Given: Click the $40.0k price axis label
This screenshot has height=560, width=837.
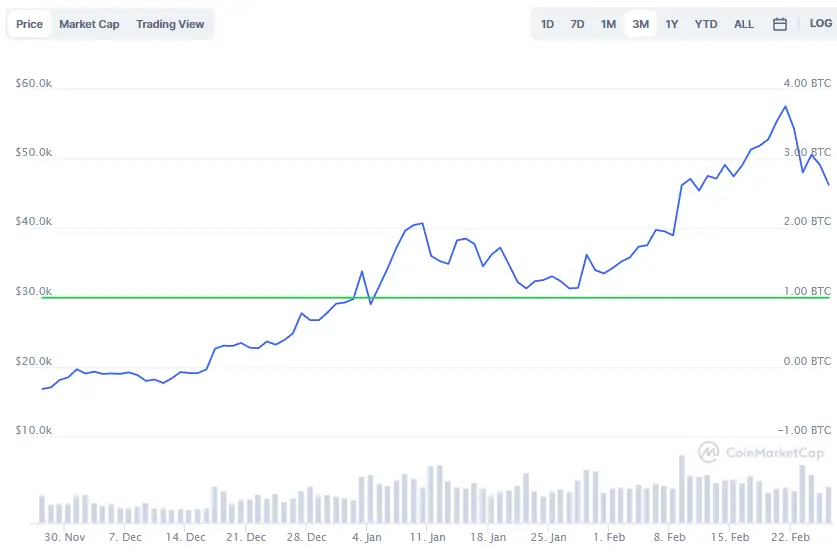Looking at the screenshot, I should pyautogui.click(x=34, y=222).
